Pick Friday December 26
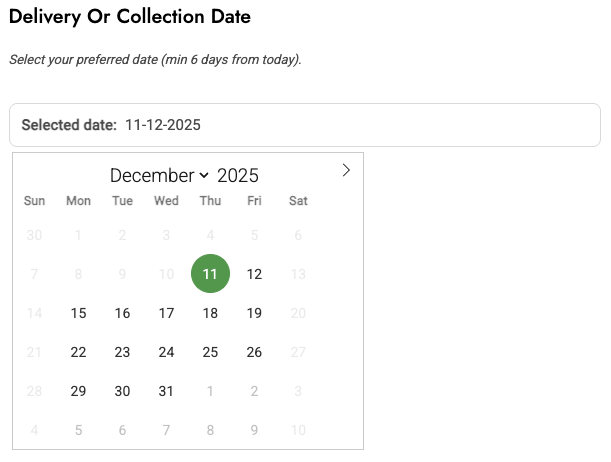611x462 pixels. click(x=254, y=352)
